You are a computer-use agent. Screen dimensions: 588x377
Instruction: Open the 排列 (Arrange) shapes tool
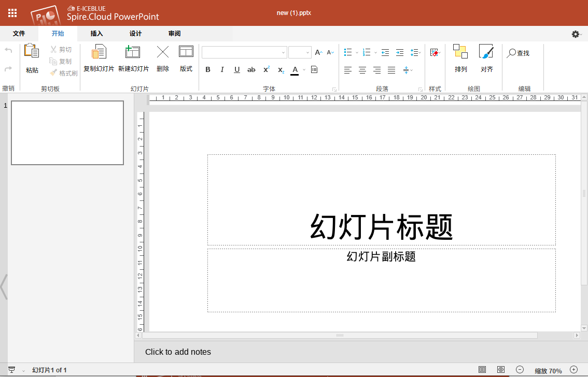[x=460, y=52]
